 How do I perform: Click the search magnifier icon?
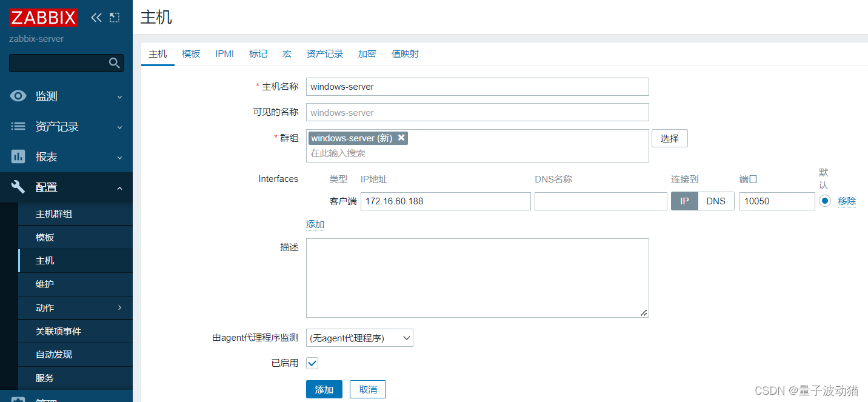(114, 63)
